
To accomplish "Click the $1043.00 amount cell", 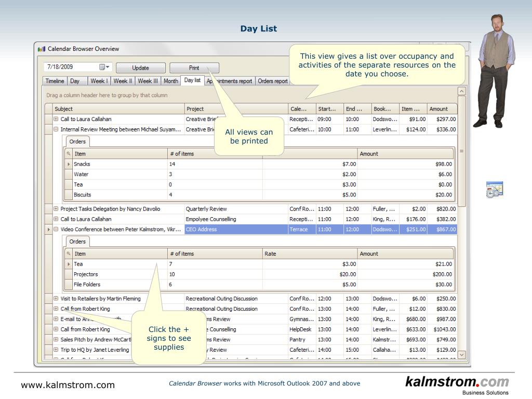I will (x=442, y=329).
